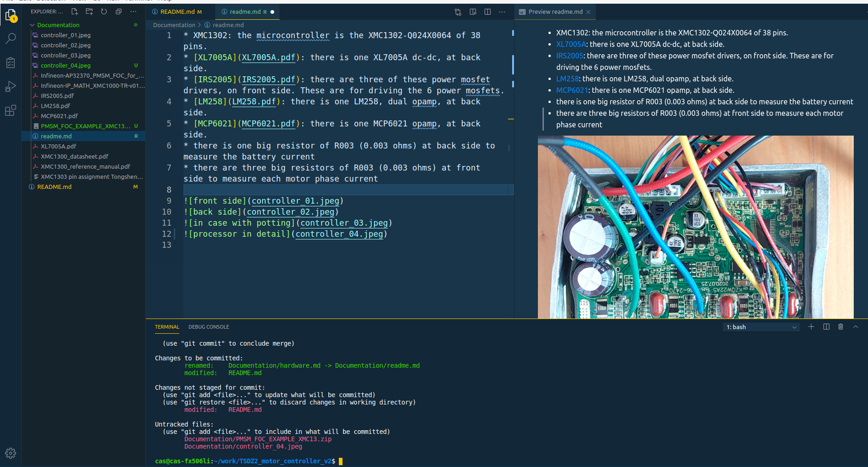This screenshot has width=868, height=467.
Task: Open the Search view in the activity bar
Action: pyautogui.click(x=11, y=39)
